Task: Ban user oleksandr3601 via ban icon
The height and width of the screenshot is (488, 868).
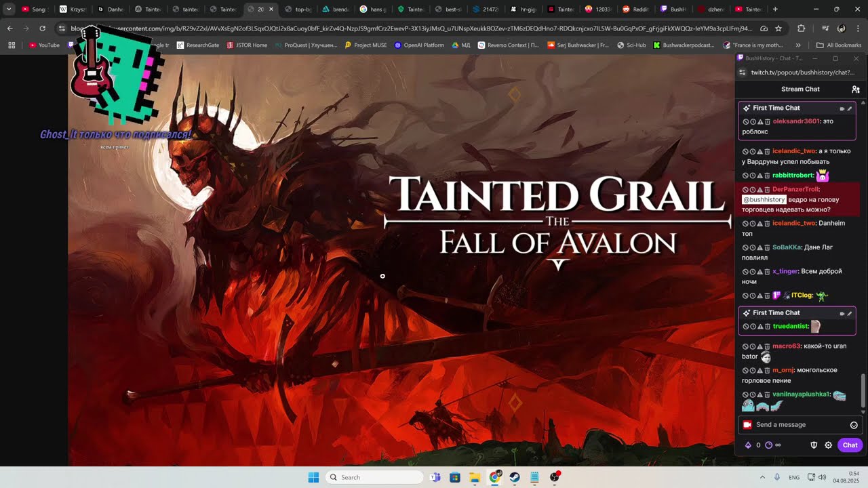Action: tap(746, 121)
